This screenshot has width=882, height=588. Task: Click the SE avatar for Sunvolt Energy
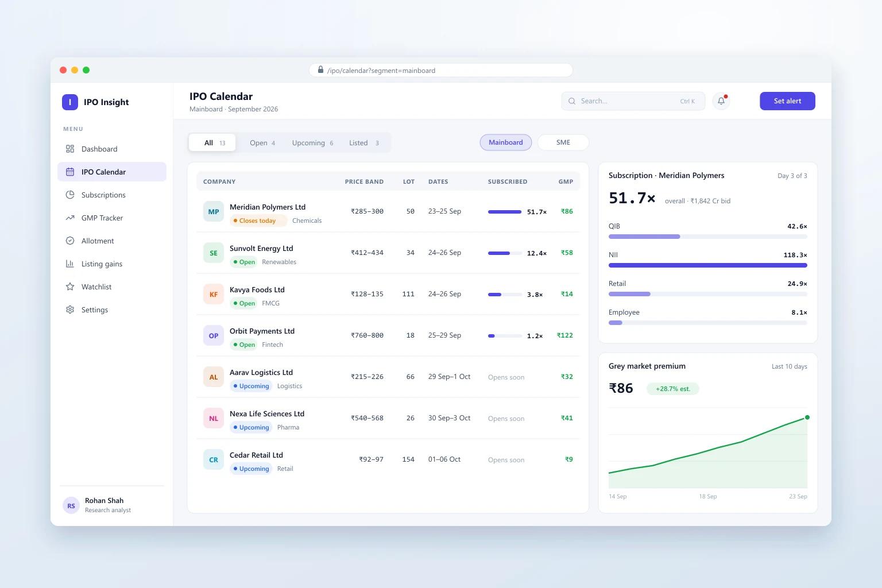[214, 253]
